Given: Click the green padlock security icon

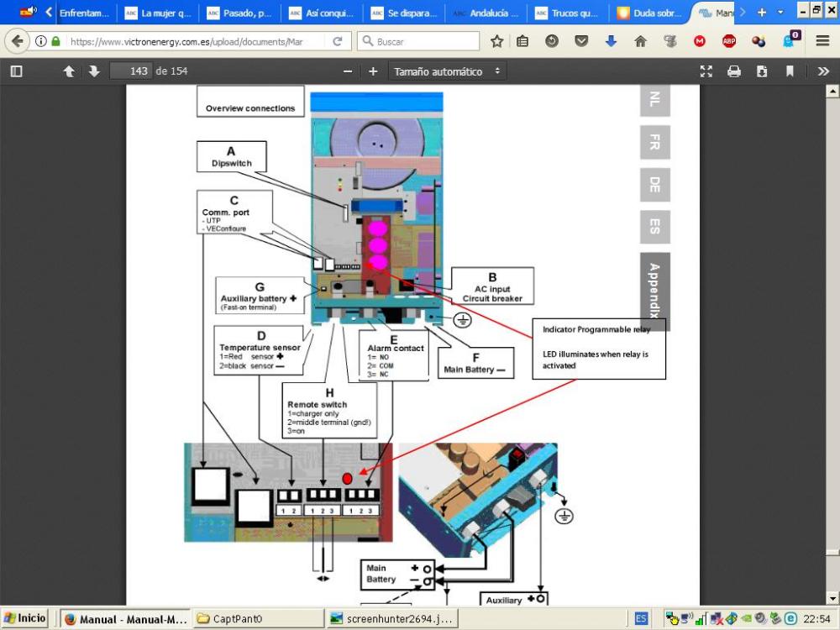Looking at the screenshot, I should (x=55, y=41).
